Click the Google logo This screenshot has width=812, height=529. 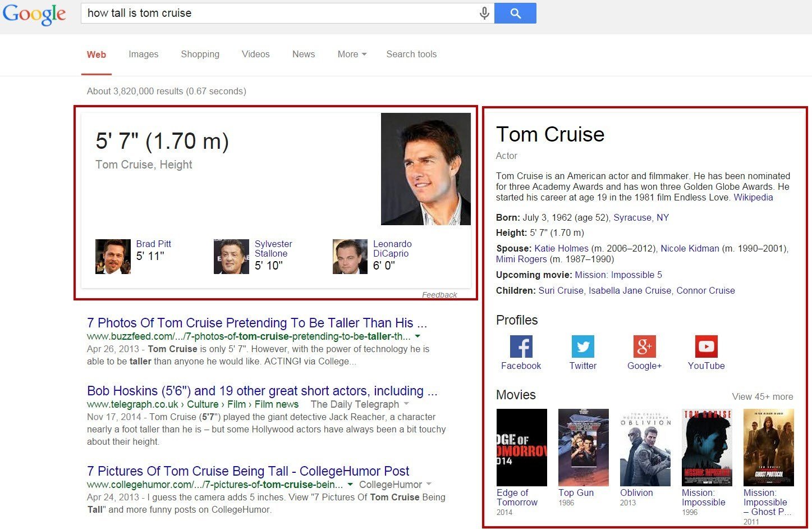pos(34,14)
